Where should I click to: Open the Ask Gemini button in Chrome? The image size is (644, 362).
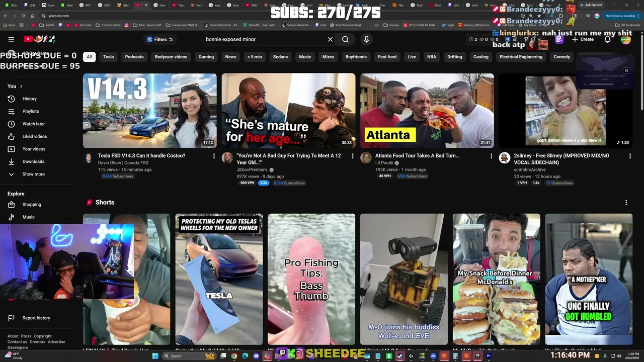pos(591,5)
